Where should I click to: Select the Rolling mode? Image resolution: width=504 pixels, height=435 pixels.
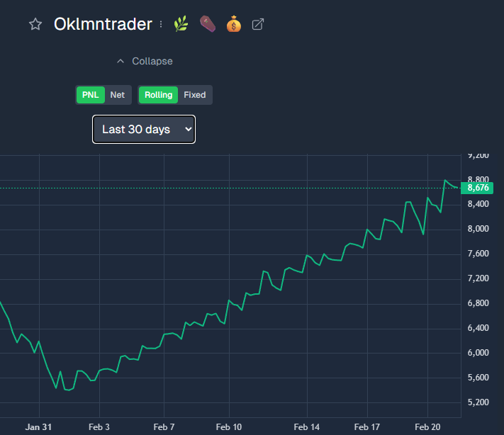tap(159, 95)
